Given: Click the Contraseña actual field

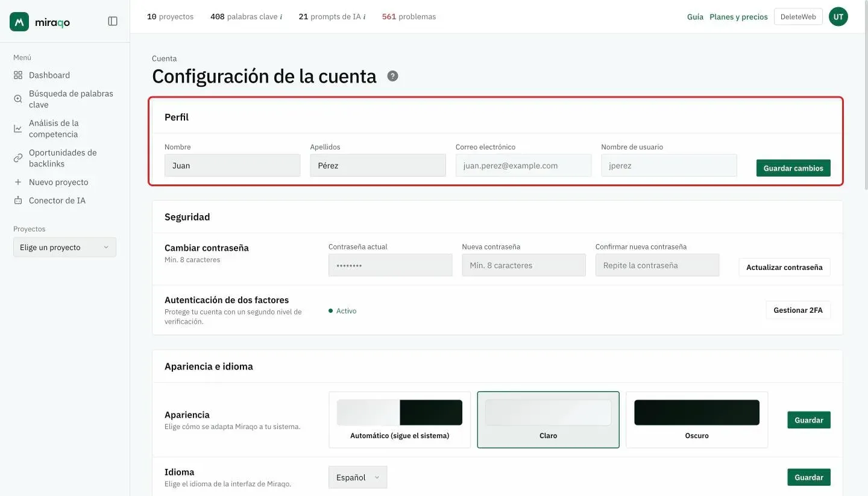Looking at the screenshot, I should tap(391, 265).
